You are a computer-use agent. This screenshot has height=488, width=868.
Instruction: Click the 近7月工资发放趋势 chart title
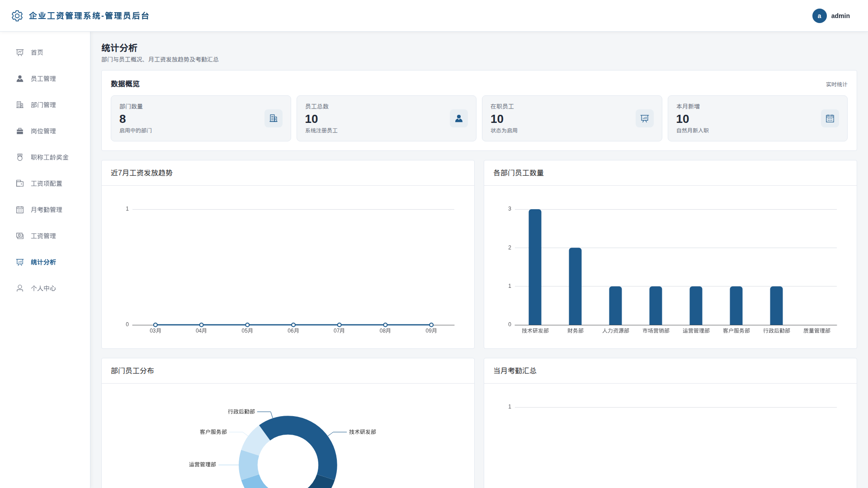pos(142,173)
